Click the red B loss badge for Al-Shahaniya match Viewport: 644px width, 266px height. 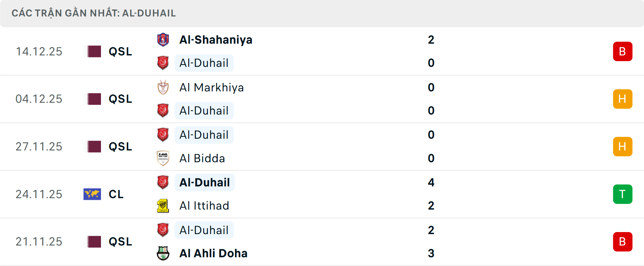click(x=623, y=51)
